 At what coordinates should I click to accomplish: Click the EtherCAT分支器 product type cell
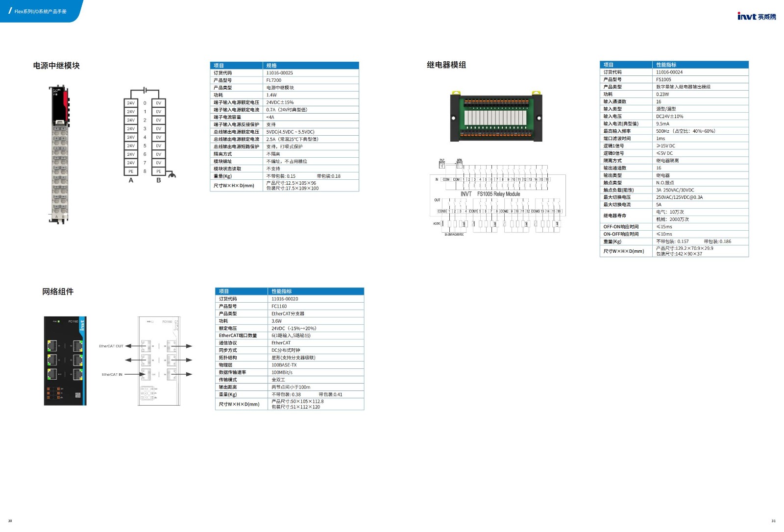[x=288, y=314]
